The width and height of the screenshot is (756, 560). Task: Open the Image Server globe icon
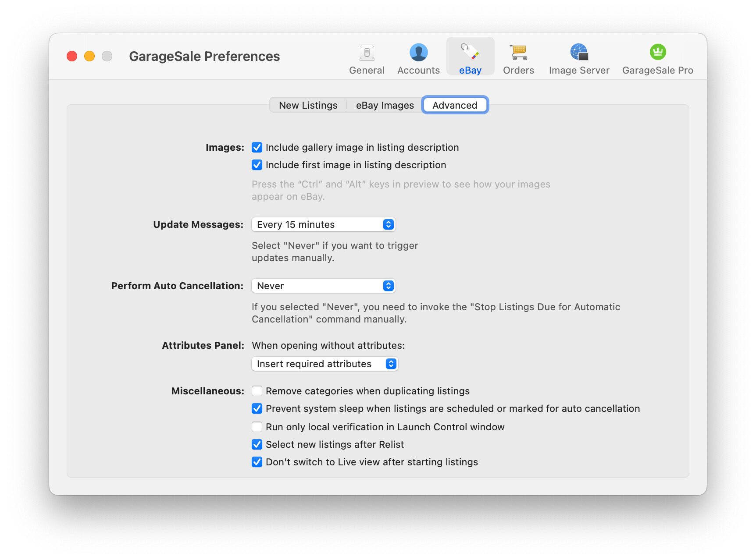(579, 52)
